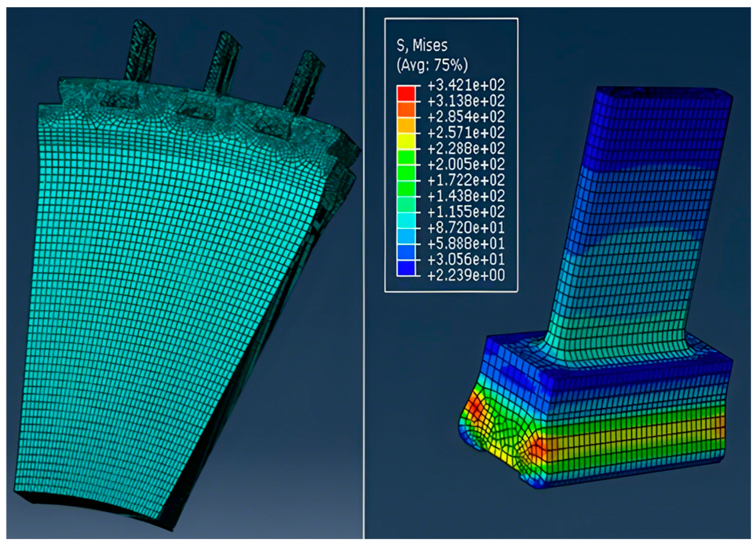Click the 'S, Mises' legend title
The height and width of the screenshot is (545, 756).
(x=422, y=46)
